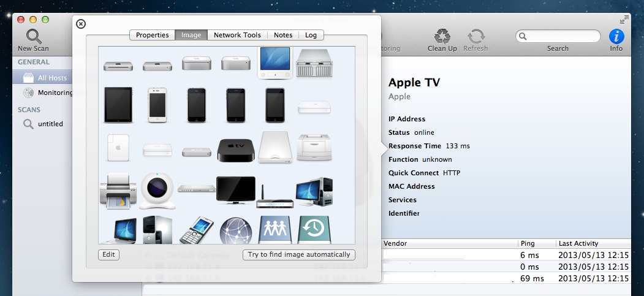Click the Clean Up recycle icon
Screen dimensions: 644x296
coord(442,36)
